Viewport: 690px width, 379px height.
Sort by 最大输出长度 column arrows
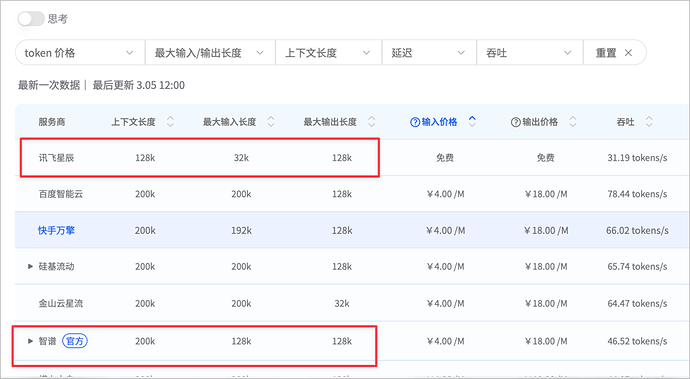click(x=372, y=122)
